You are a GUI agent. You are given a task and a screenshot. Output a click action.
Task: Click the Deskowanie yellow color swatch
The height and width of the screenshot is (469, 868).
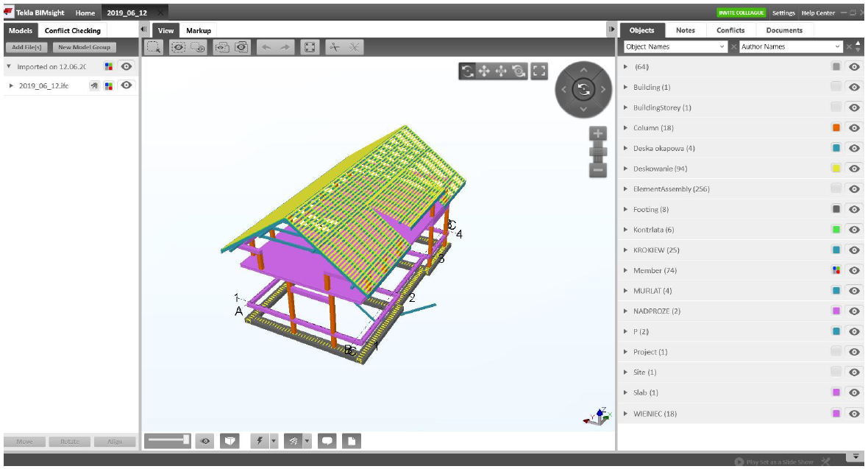(836, 169)
